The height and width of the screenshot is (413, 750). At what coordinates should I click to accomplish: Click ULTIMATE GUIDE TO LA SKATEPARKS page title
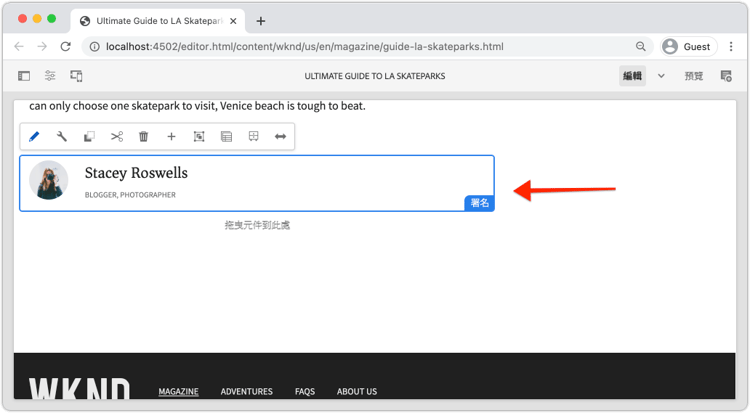point(375,76)
